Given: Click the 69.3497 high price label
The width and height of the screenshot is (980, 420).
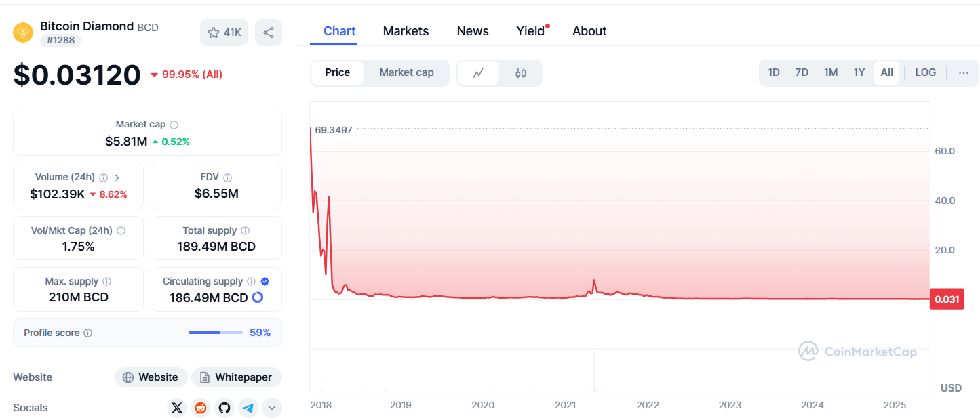Looking at the screenshot, I should (x=334, y=129).
